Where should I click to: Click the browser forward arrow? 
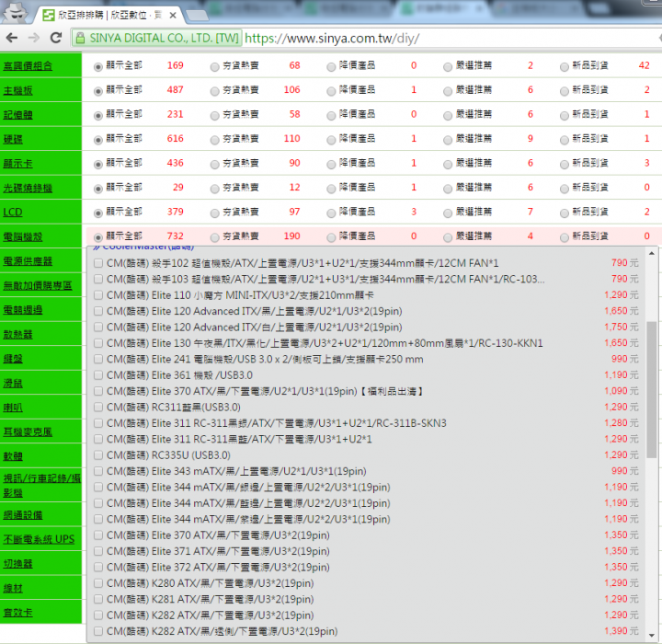coord(34,38)
